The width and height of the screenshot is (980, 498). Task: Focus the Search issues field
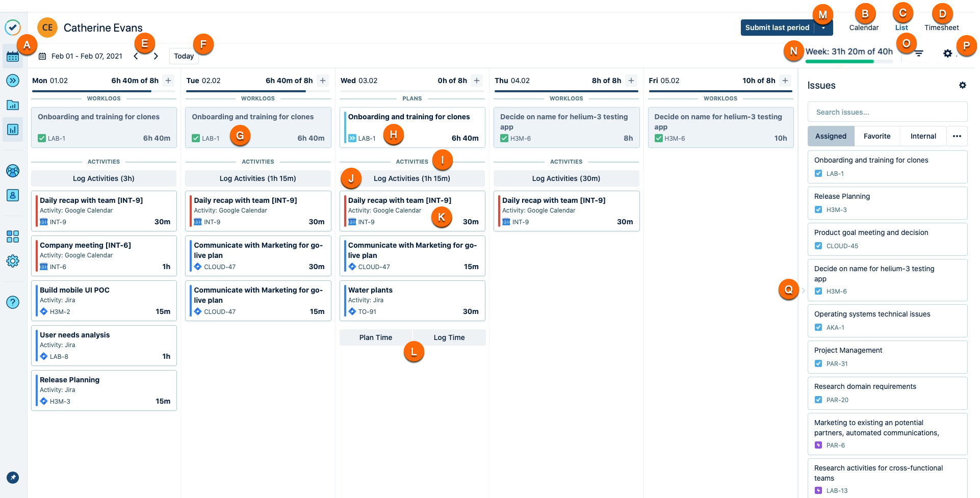coord(887,112)
